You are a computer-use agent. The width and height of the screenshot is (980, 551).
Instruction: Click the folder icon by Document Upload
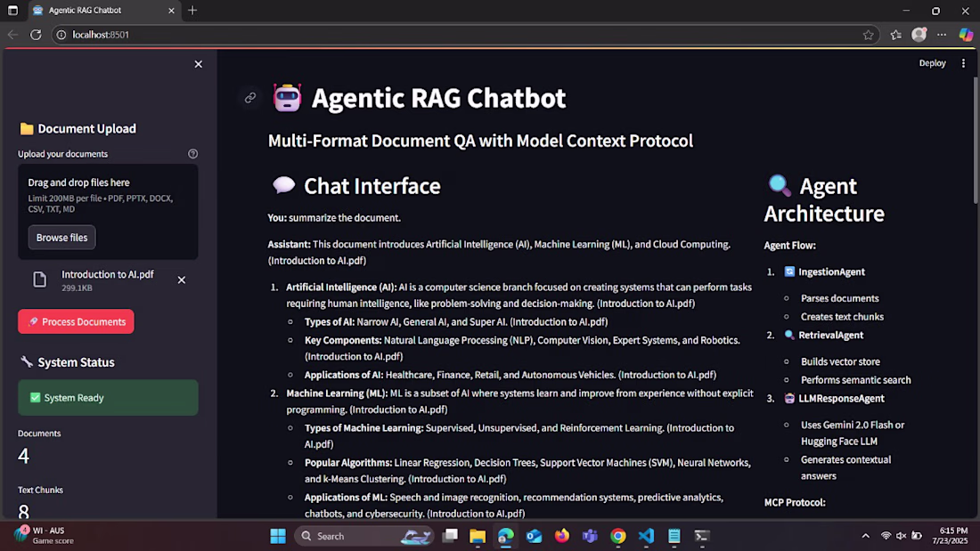coord(26,129)
